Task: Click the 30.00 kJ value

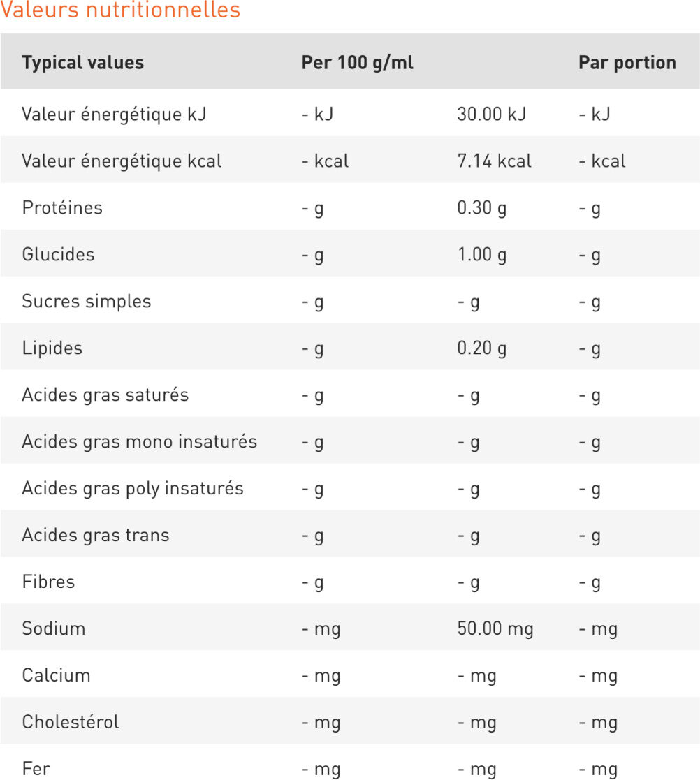Action: (491, 115)
